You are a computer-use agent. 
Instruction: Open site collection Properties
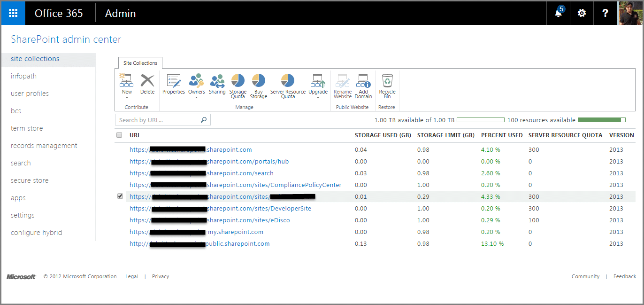pyautogui.click(x=174, y=84)
